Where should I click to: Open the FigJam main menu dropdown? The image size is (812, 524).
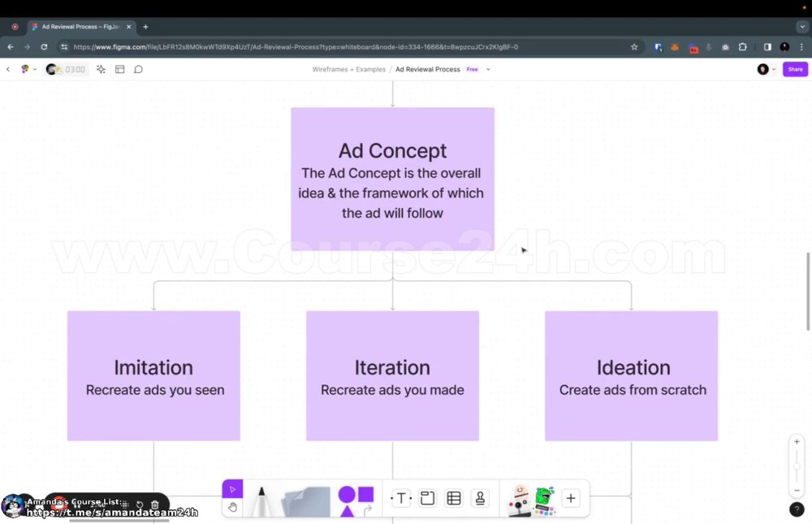point(28,69)
